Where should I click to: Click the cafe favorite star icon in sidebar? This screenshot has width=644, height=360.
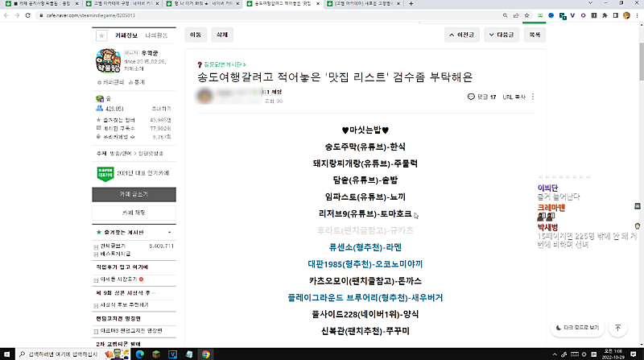101,35
